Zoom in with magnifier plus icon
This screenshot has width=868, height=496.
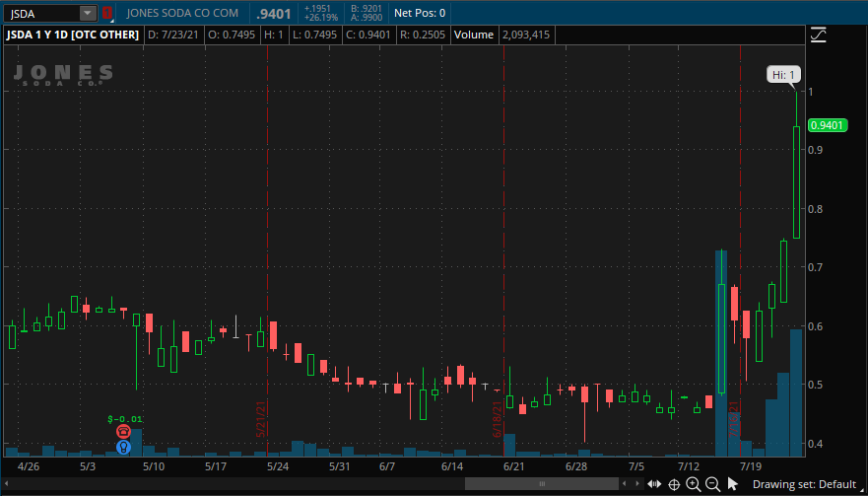tap(693, 484)
